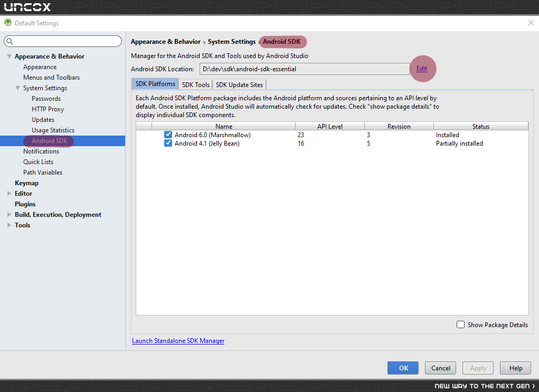Sort by Name column header
Viewport: 539px width, 392px height.
(x=223, y=127)
